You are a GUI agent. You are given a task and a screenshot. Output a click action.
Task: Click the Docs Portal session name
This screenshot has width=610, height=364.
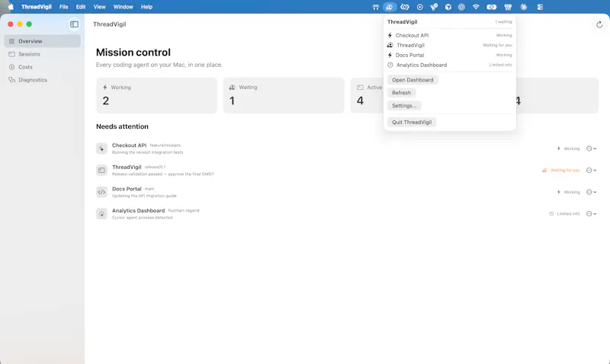click(x=127, y=189)
